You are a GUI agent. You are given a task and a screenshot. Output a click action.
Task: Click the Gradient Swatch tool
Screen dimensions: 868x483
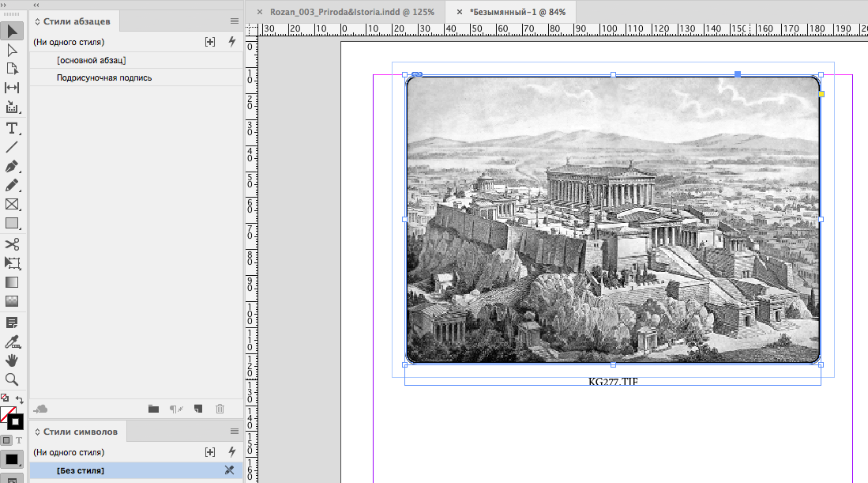tap(12, 282)
